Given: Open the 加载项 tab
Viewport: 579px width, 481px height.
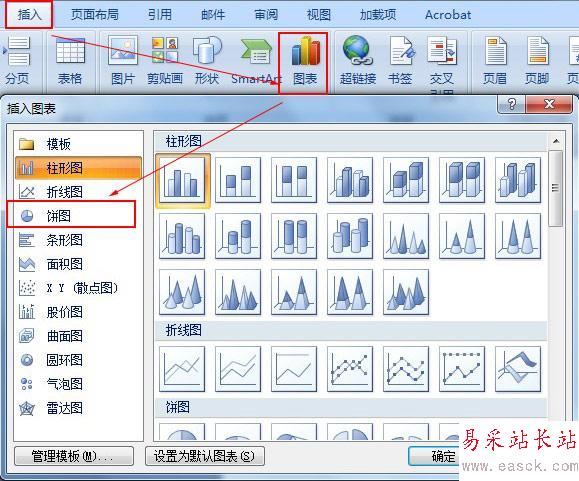Looking at the screenshot, I should pyautogui.click(x=378, y=15).
